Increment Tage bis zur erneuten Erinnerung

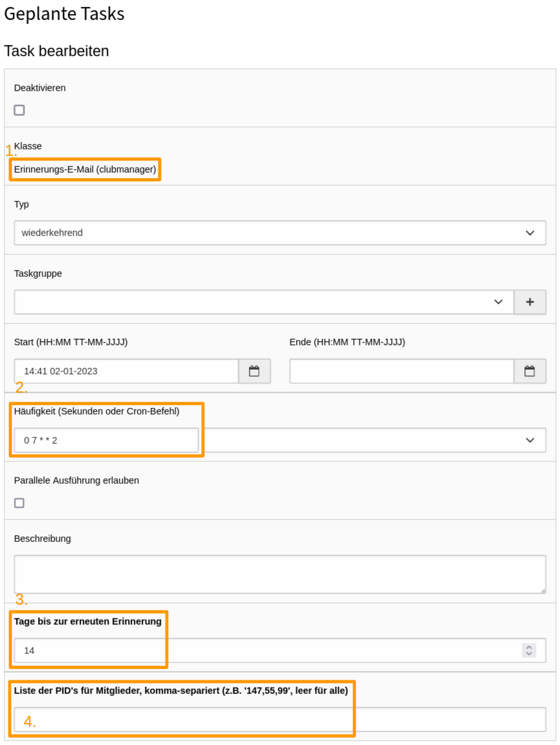[x=530, y=647]
